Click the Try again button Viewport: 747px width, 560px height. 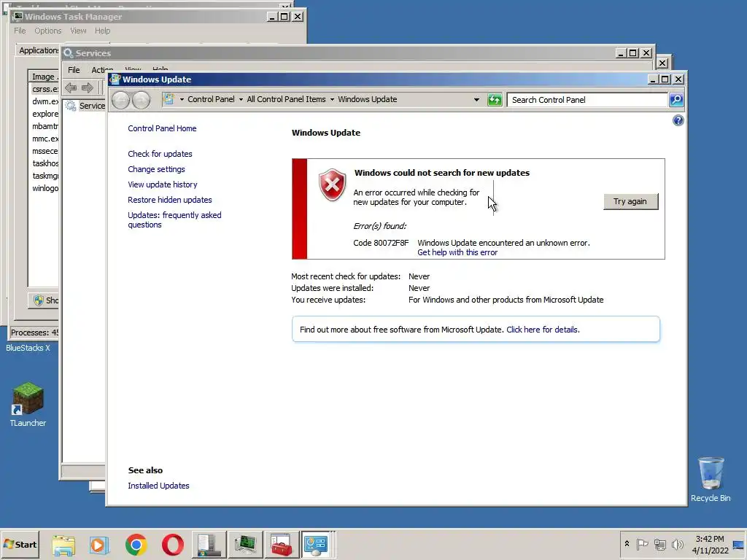point(631,201)
